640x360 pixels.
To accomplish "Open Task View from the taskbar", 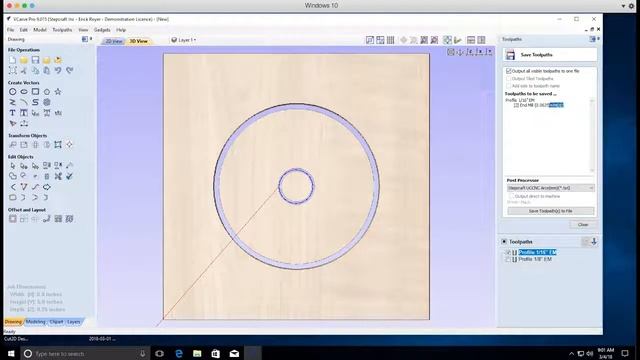I will [160, 353].
